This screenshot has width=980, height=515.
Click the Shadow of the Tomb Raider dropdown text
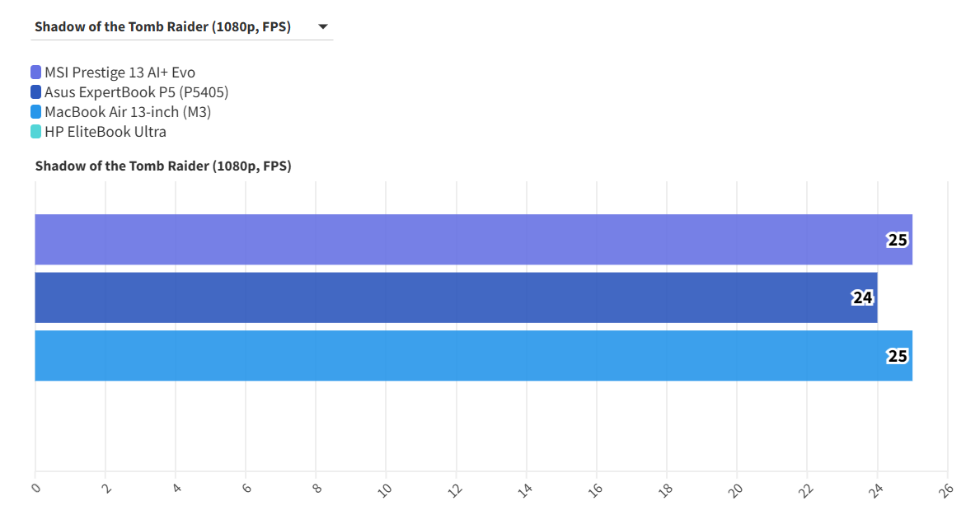tap(162, 26)
